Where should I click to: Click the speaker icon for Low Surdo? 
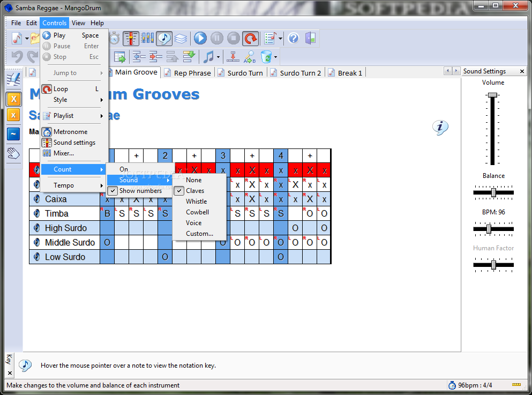(x=37, y=257)
